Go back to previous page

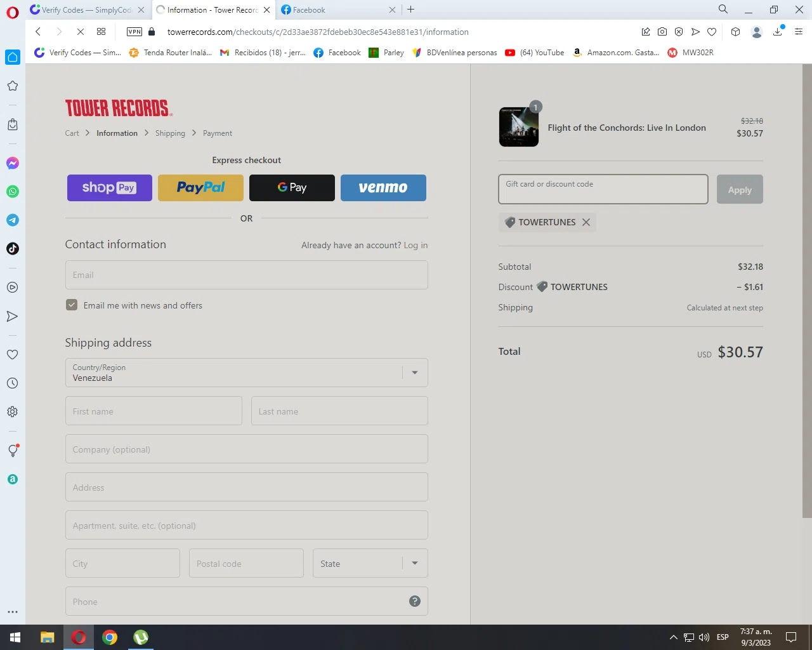point(38,32)
